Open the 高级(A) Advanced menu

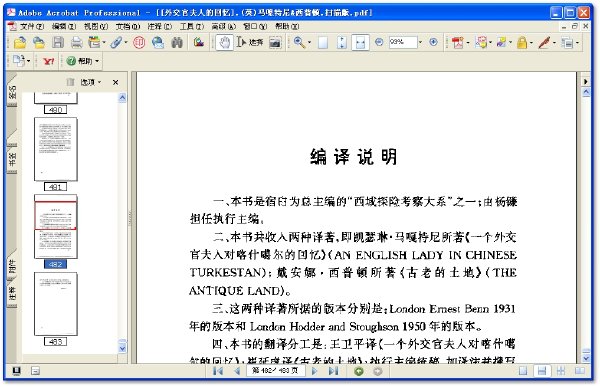(x=223, y=26)
